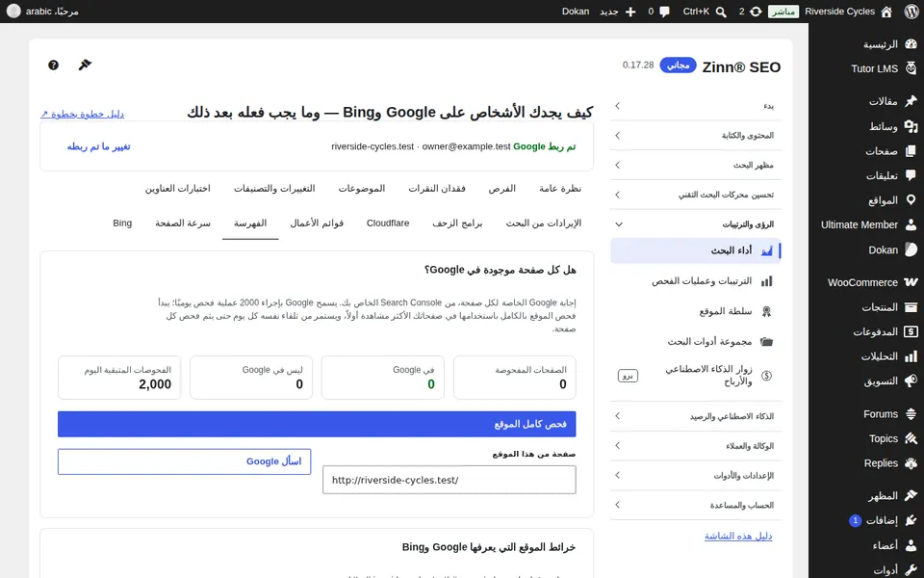This screenshot has height=578, width=924.
Task: Open the المواقع location pin icon
Action: pos(911,200)
